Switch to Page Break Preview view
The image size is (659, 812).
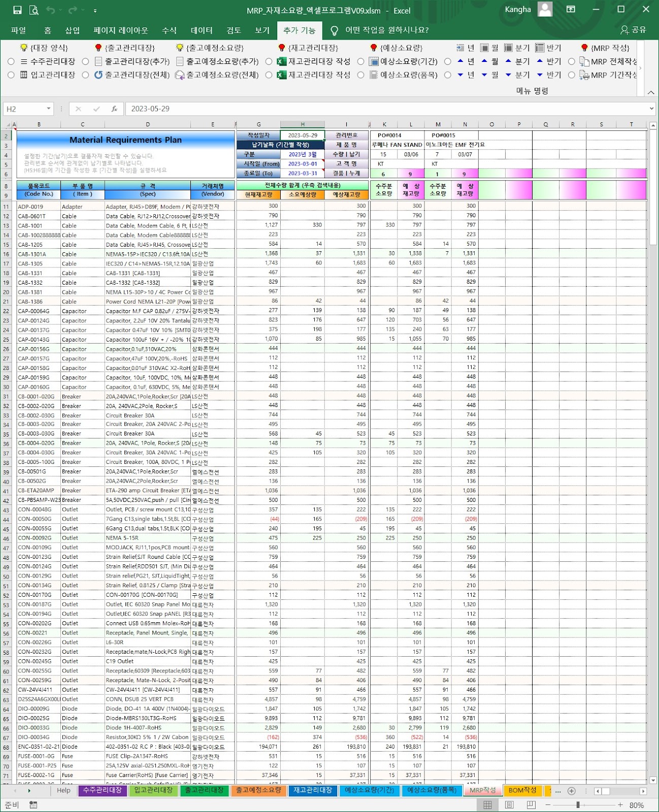(531, 805)
